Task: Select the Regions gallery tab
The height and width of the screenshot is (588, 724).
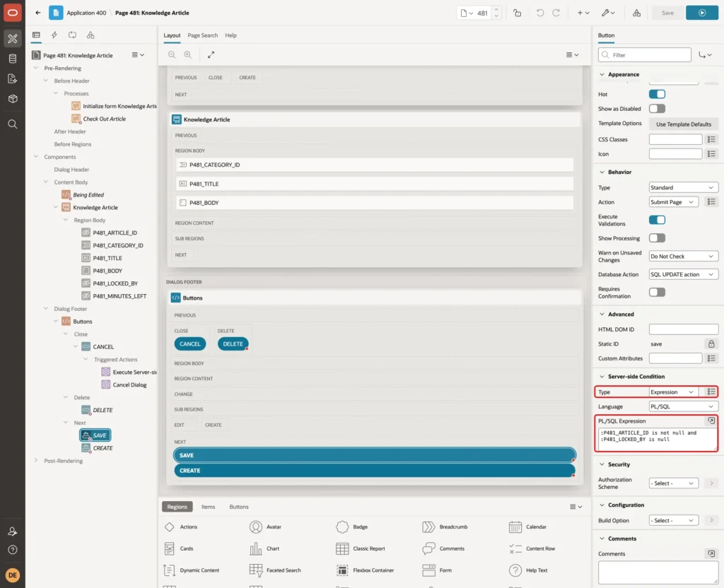Action: 177,507
